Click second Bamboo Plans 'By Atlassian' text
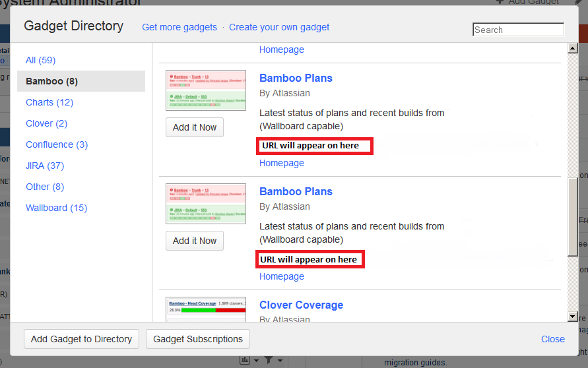This screenshot has width=588, height=368. [x=284, y=207]
